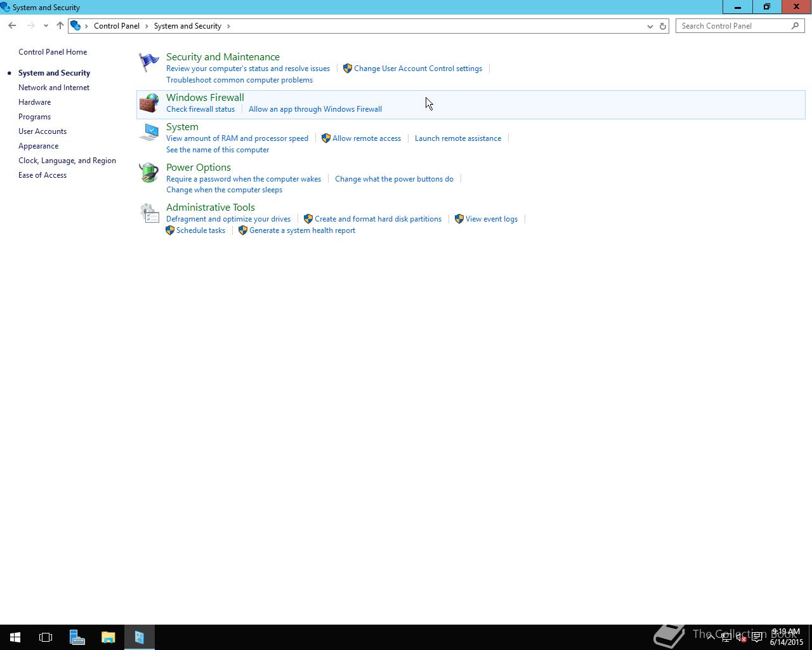Open Task View on the taskbar
The image size is (812, 650).
[x=46, y=637]
